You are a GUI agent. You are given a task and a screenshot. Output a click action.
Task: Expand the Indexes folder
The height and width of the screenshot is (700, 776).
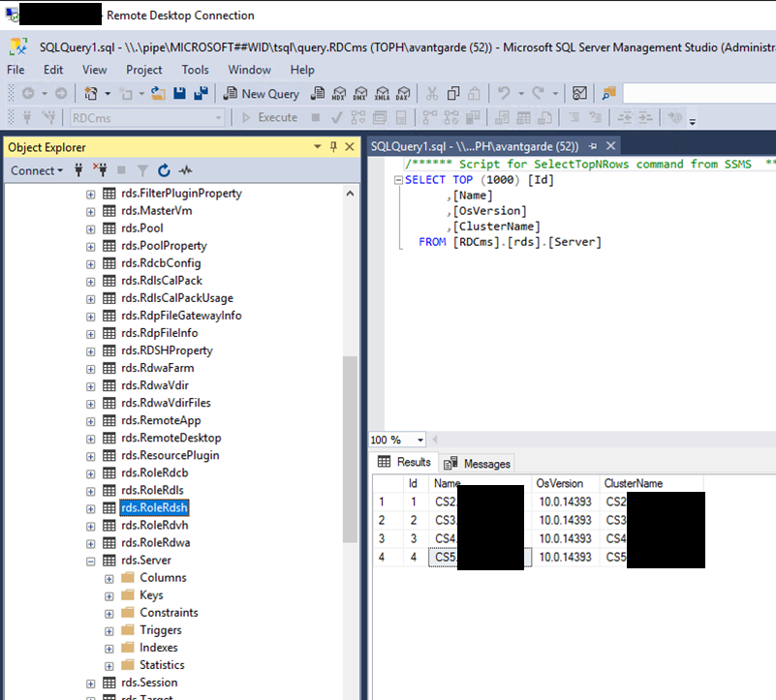[109, 649]
